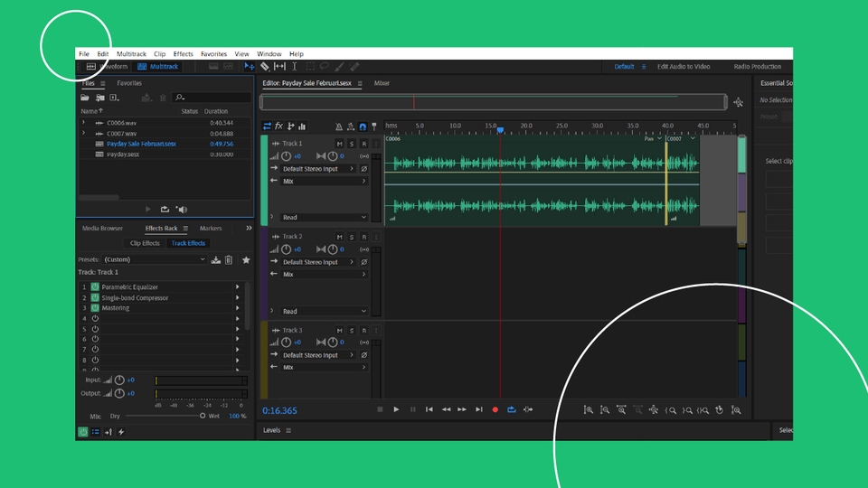Toggle the green rack power button at bottom
Screen dimensions: 868x488
click(83, 432)
